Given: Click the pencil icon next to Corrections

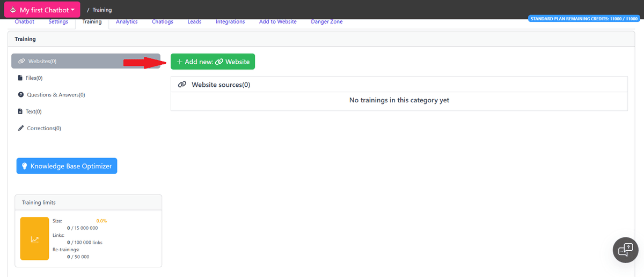Looking at the screenshot, I should click(20, 129).
